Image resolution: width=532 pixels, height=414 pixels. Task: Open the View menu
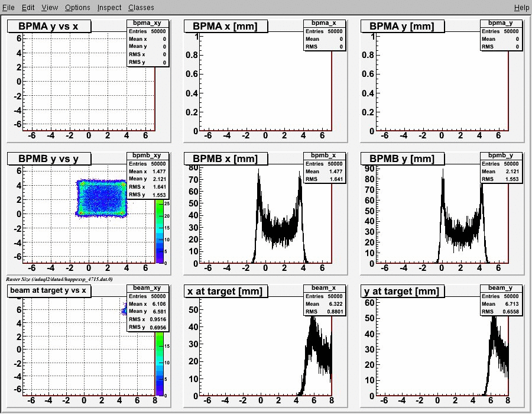point(50,8)
